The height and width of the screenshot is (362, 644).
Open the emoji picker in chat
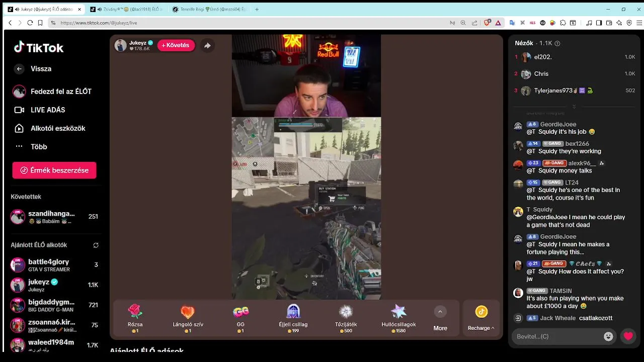coord(608,336)
